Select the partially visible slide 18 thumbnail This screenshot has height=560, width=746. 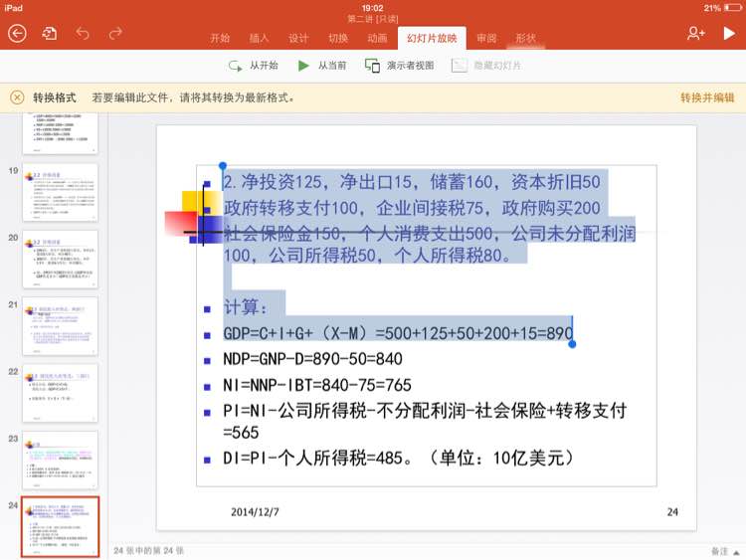[60, 133]
